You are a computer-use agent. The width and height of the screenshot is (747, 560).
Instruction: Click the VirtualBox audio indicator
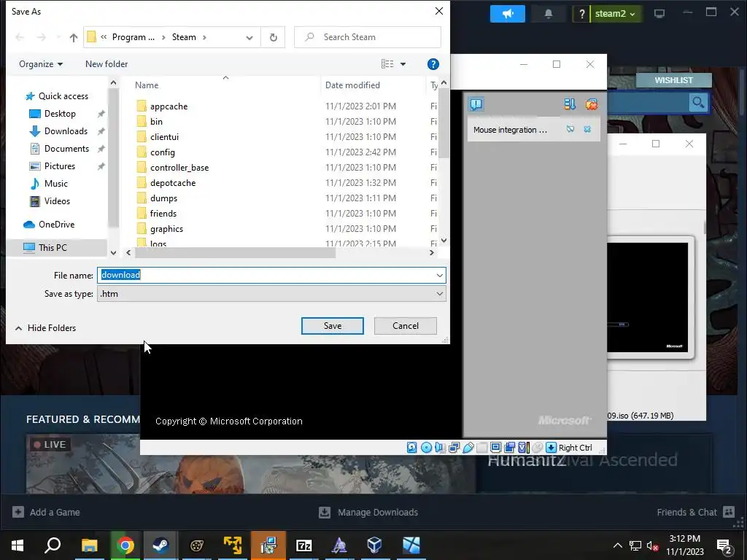(440, 448)
